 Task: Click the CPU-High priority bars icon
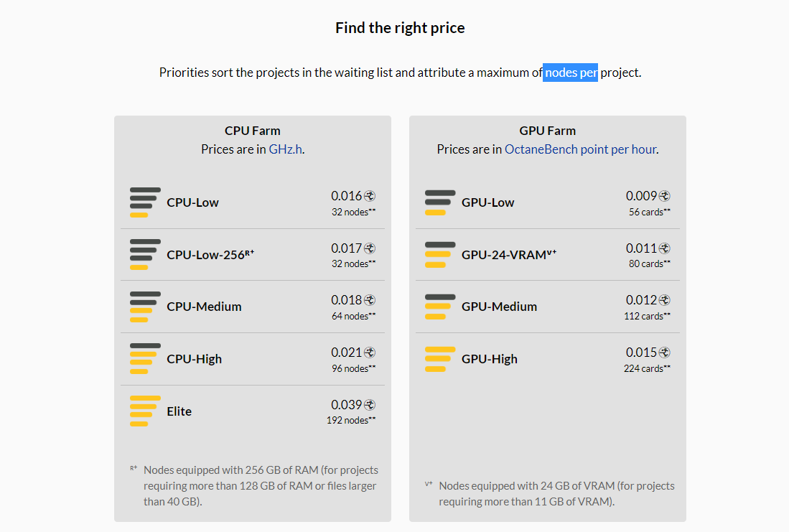pos(145,359)
